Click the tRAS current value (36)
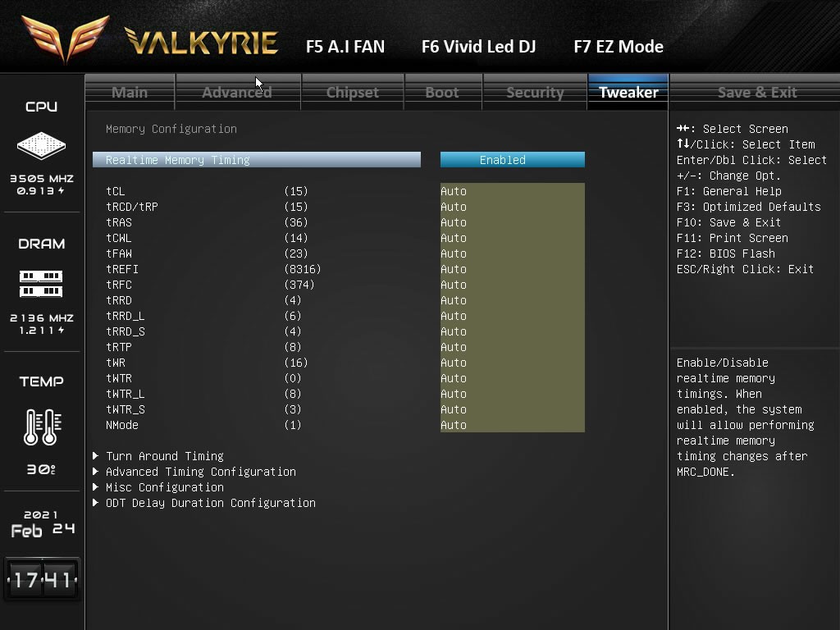 [296, 222]
